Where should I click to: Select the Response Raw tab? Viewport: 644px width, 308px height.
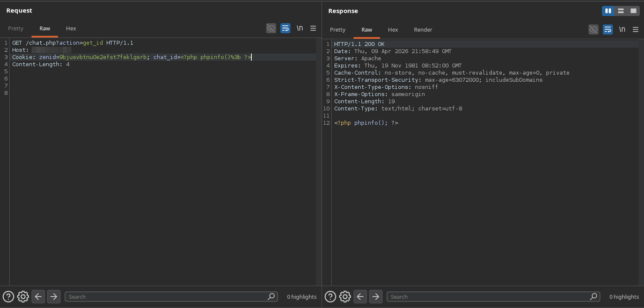pos(367,30)
